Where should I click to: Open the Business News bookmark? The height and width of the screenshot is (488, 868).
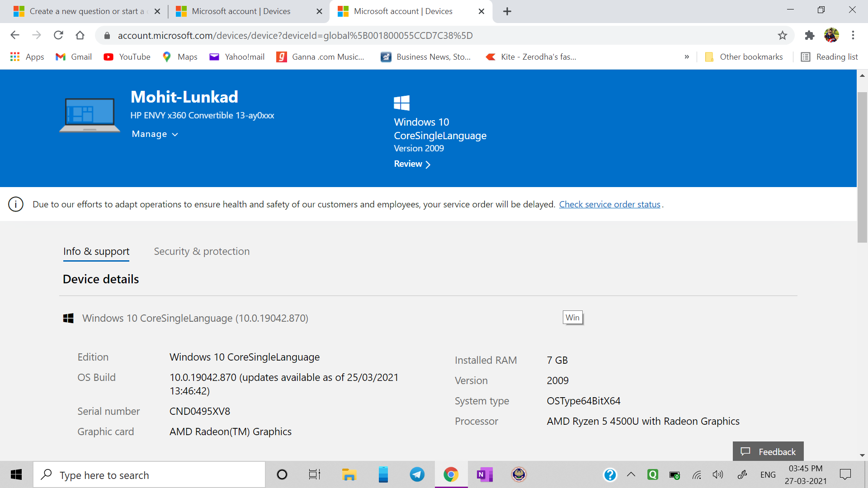(426, 57)
